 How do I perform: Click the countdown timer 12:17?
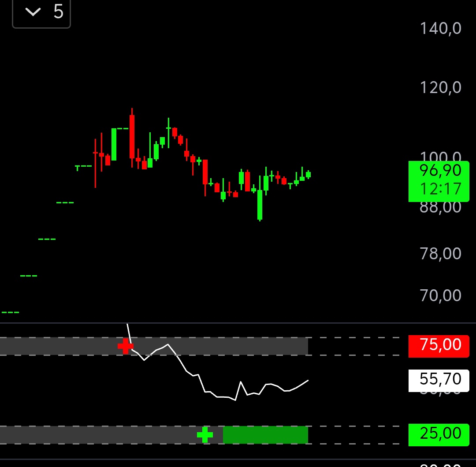440,189
